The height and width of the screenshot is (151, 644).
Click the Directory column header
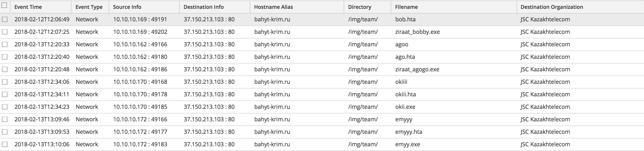[359, 7]
